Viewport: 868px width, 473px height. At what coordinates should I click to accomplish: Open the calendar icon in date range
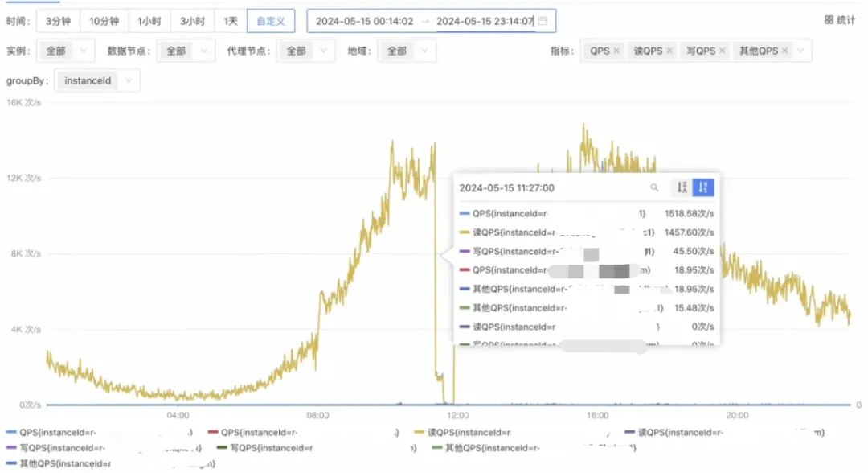click(543, 21)
